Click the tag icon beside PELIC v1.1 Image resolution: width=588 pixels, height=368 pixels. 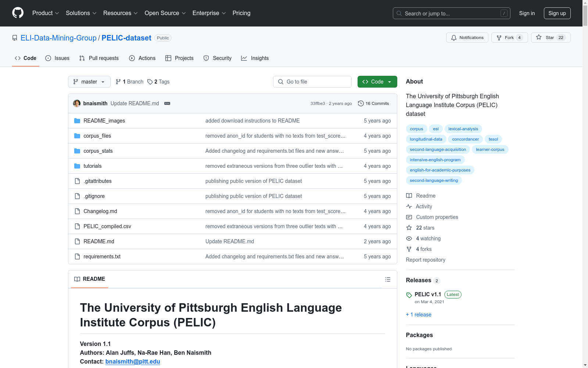pyautogui.click(x=409, y=295)
